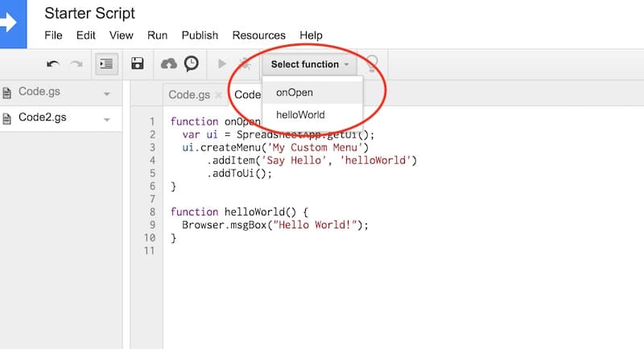Click the undo arrow icon
Image resolution: width=644 pixels, height=349 pixels.
pos(53,64)
